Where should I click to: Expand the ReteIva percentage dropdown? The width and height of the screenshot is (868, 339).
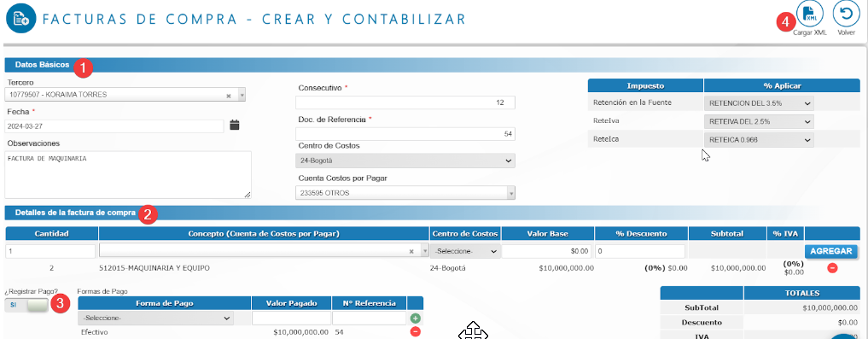pos(759,121)
